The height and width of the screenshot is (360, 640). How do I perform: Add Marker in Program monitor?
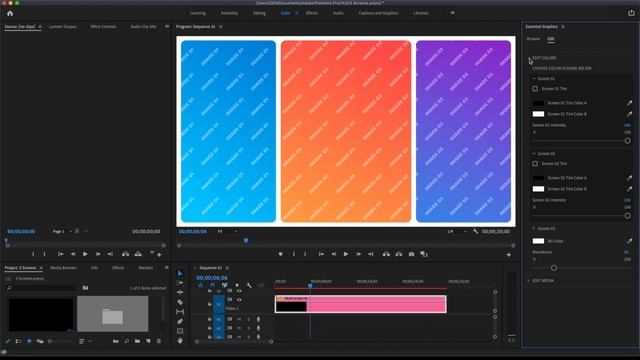pyautogui.click(x=280, y=254)
